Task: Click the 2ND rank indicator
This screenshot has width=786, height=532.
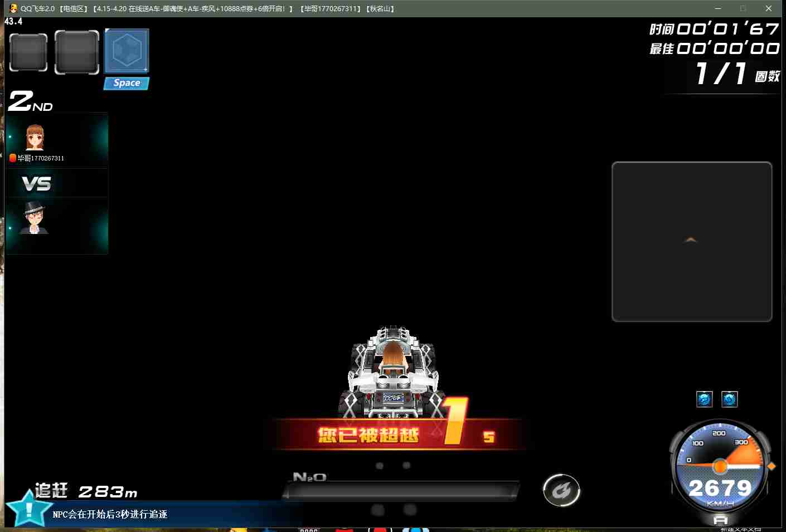Action: (31, 101)
